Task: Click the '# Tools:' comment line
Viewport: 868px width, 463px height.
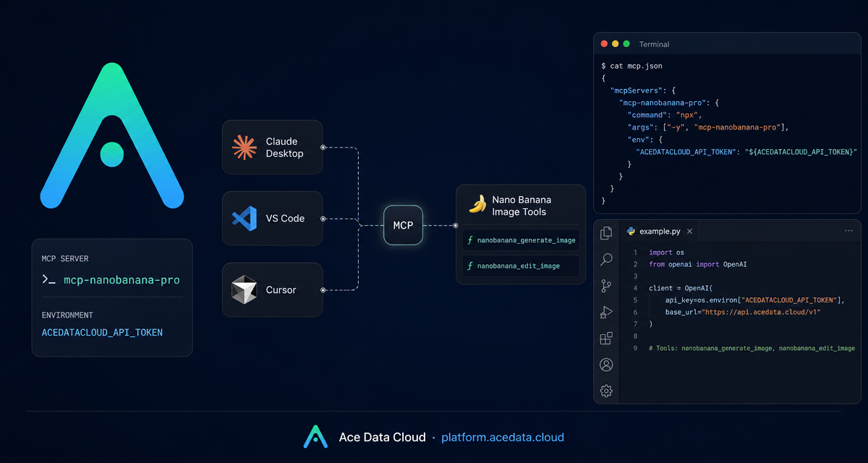Action: [x=752, y=348]
